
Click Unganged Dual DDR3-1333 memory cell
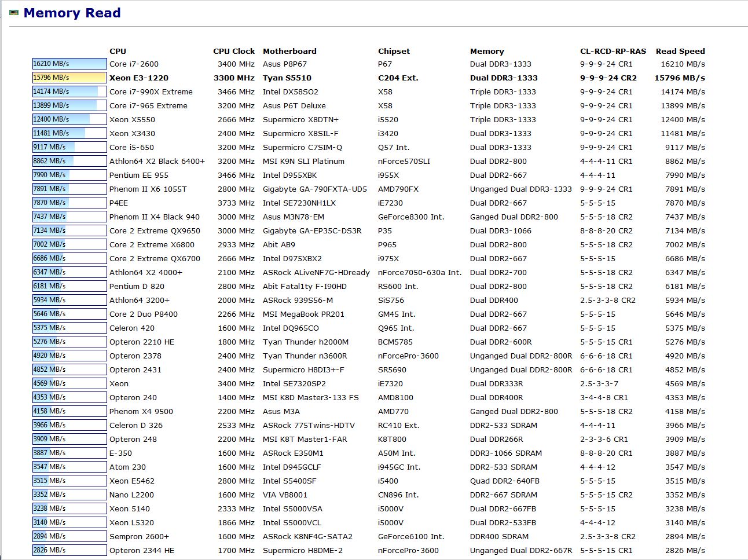[x=521, y=189]
